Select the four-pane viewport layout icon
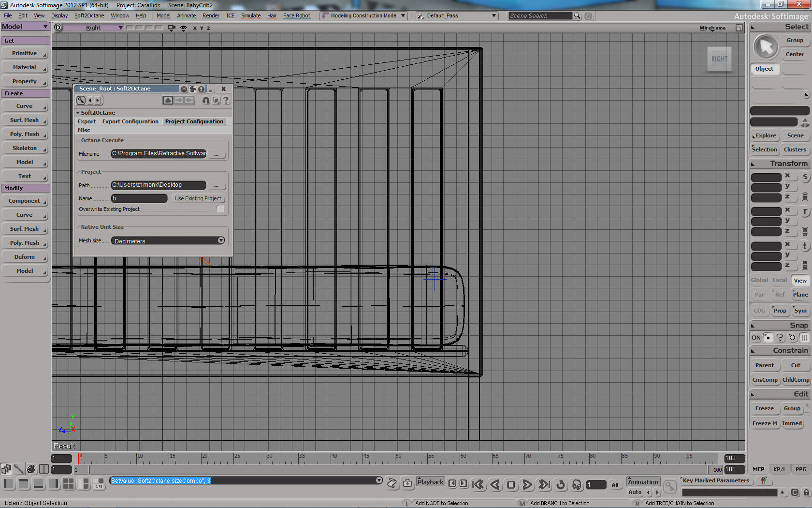The width and height of the screenshot is (812, 508). [69, 483]
